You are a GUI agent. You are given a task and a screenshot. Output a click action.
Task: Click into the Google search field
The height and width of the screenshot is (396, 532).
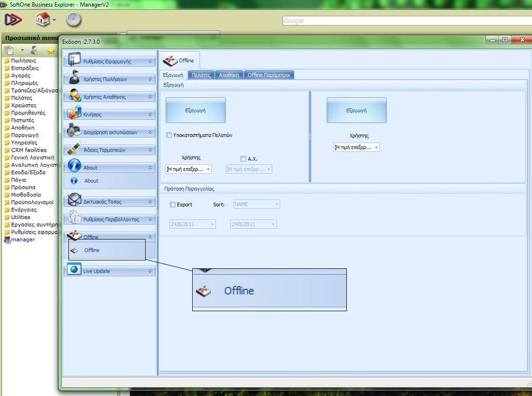coord(407,21)
